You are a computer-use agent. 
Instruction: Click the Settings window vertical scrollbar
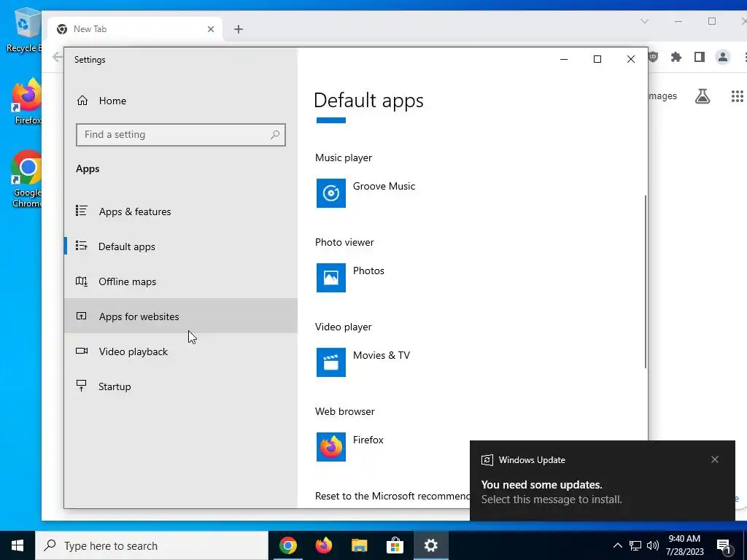(x=646, y=281)
